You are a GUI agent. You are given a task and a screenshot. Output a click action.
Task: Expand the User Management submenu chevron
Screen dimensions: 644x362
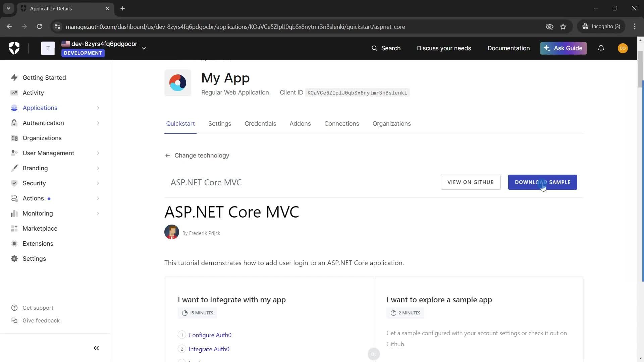tap(98, 153)
